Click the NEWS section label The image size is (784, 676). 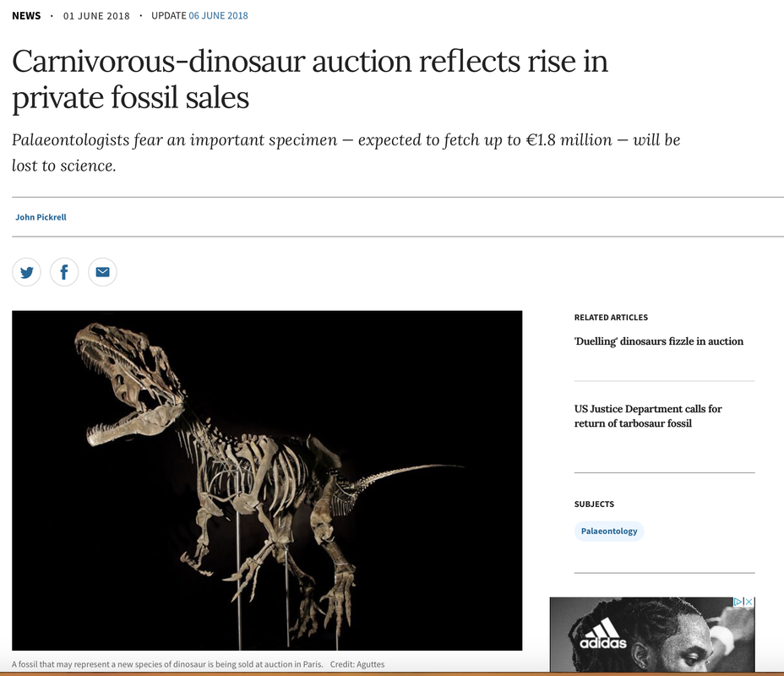click(26, 15)
